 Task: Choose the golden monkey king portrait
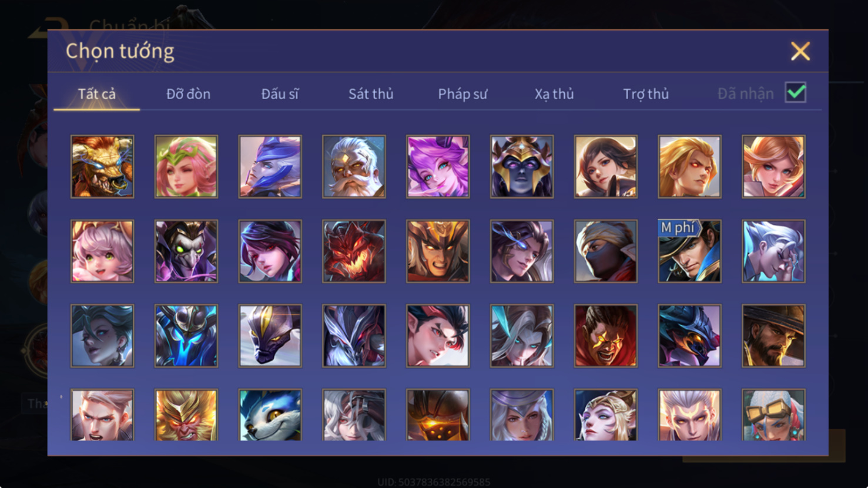pos(186,415)
